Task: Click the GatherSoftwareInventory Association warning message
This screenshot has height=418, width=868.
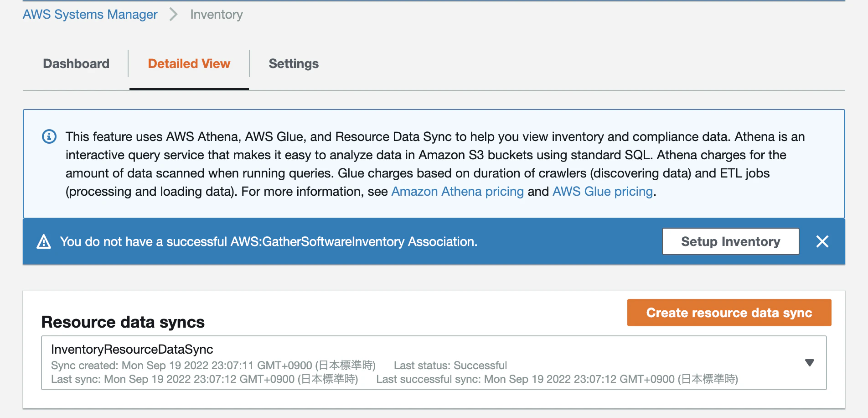Action: (x=269, y=241)
